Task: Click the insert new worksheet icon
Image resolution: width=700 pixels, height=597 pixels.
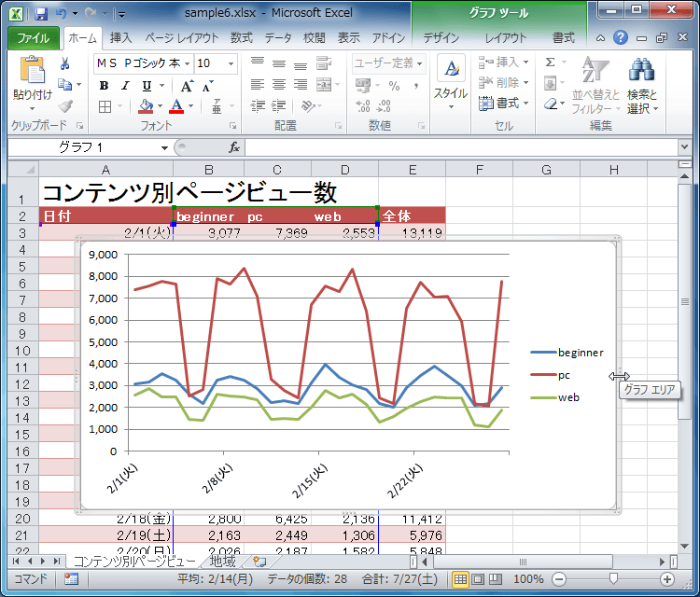Action: point(259,562)
